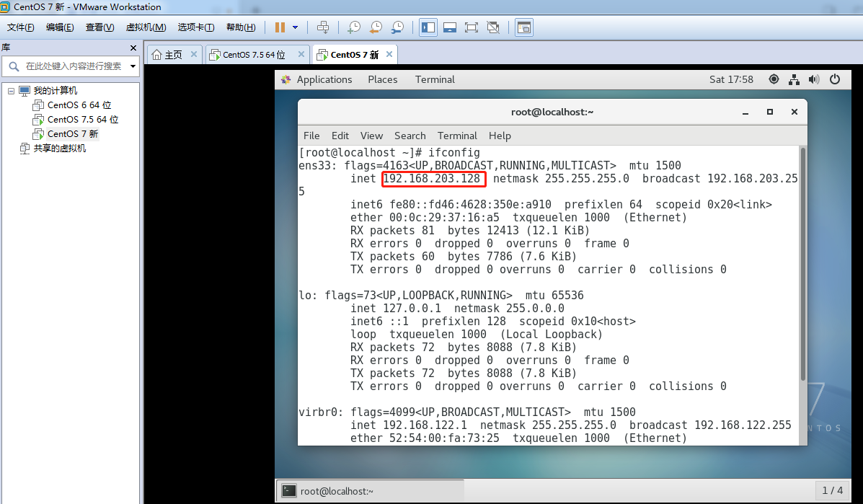Close the CentOS 7 新 tab

[389, 54]
